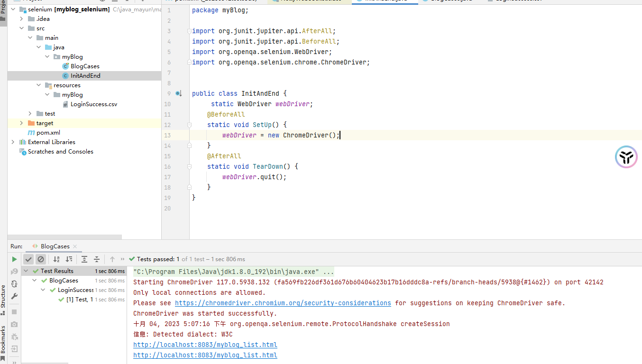Toggle auto-test rerun icon
This screenshot has width=642, height=364.
point(14,284)
